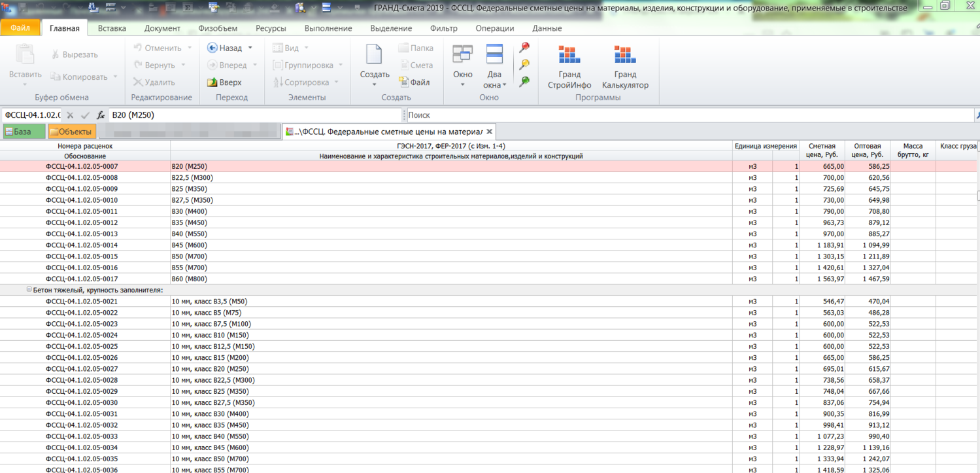Switch to the Физобъем ribbon tab

[218, 28]
